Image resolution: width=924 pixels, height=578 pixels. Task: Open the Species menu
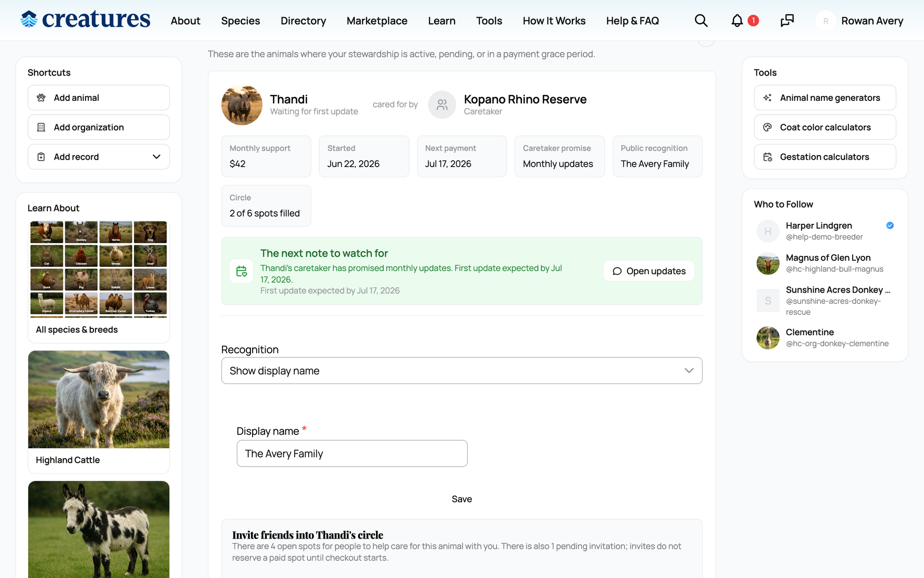[240, 20]
